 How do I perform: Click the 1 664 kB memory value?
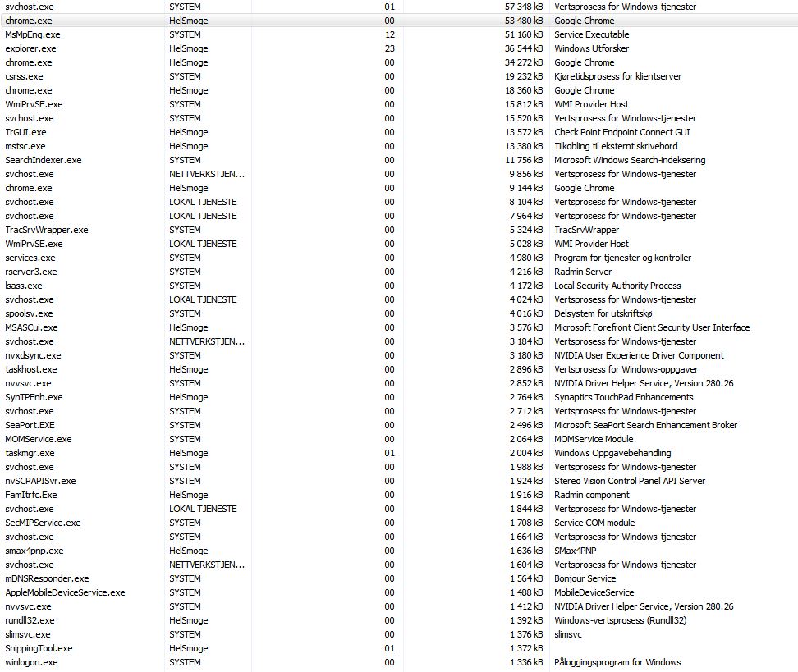pyautogui.click(x=526, y=537)
